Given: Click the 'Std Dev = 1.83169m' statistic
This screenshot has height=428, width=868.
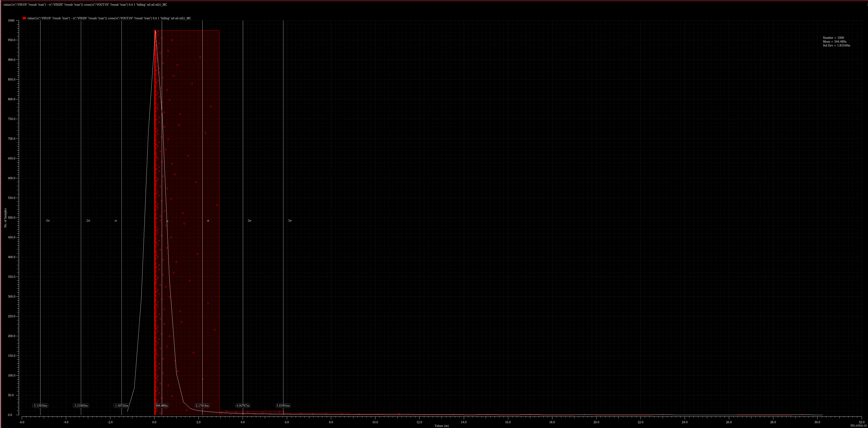Looking at the screenshot, I should (x=836, y=45).
